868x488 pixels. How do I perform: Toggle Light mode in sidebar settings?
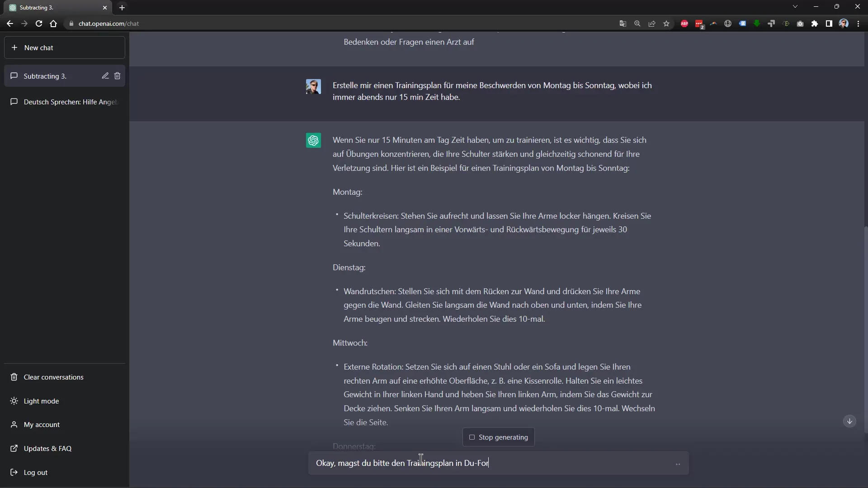pyautogui.click(x=41, y=400)
